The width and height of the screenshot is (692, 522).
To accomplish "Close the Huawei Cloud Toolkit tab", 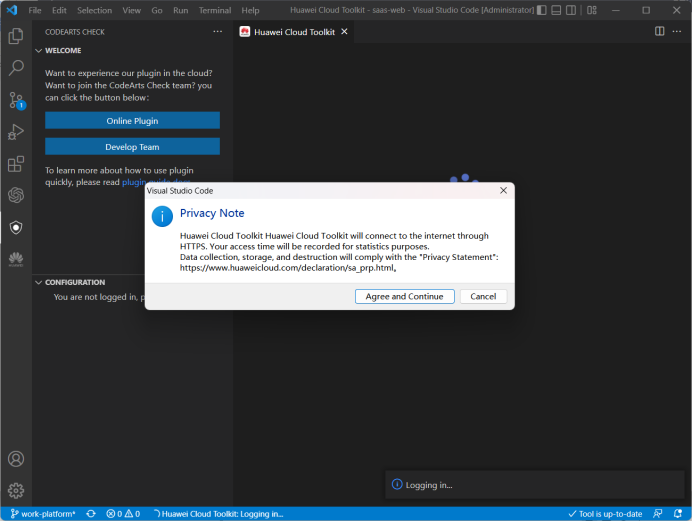I will tap(344, 31).
